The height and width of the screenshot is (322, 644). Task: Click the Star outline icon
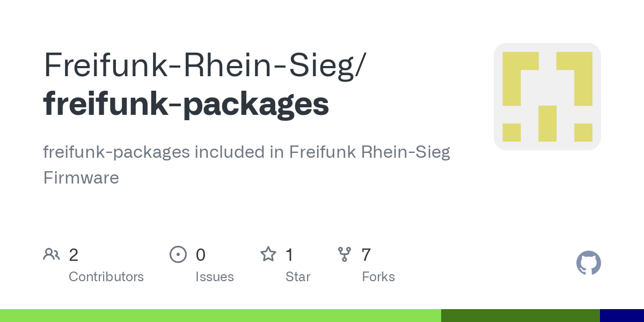268,254
